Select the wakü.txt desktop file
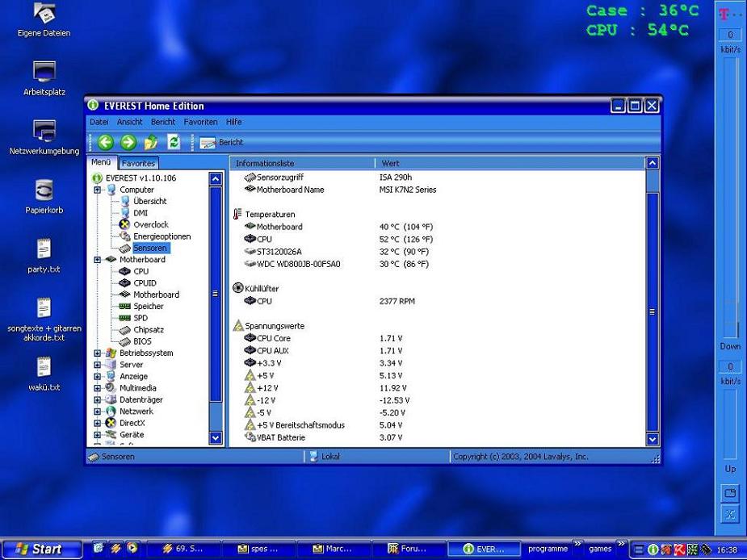 point(44,374)
